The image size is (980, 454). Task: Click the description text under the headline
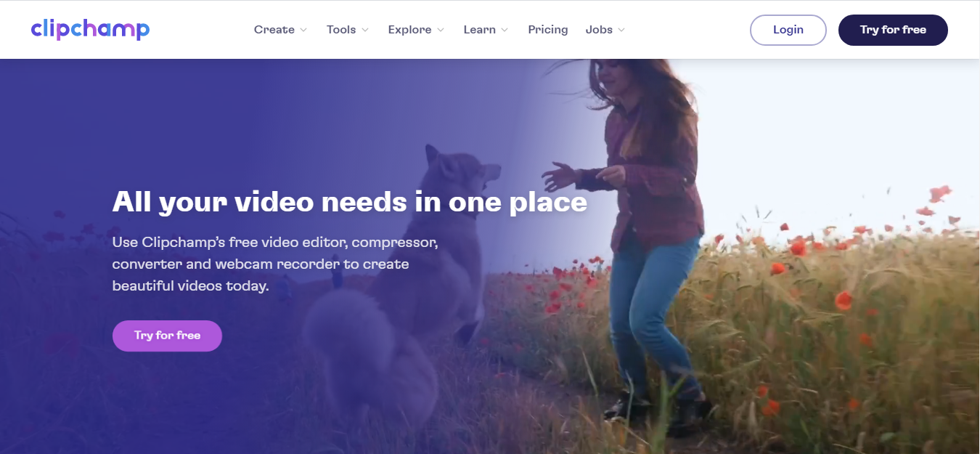274,264
